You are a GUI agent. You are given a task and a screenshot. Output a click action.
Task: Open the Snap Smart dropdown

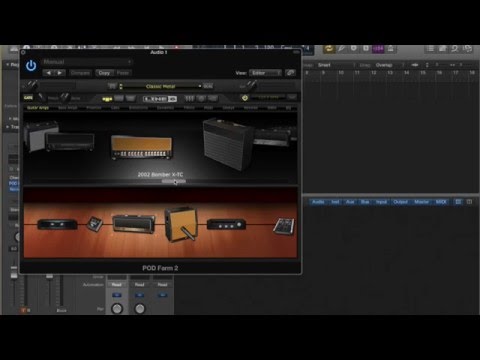336,65
